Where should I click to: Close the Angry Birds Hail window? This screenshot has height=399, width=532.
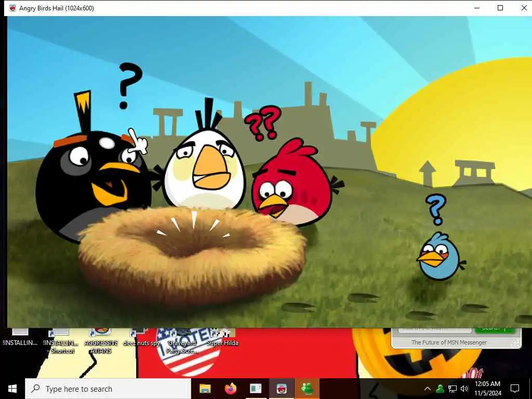point(524,8)
